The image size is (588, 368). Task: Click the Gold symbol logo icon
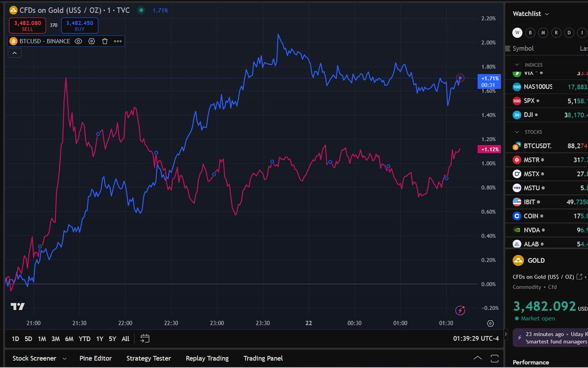13,10
